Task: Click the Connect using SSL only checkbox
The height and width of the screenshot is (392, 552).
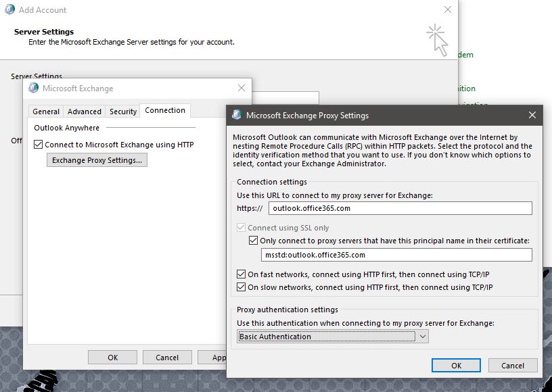Action: (241, 228)
